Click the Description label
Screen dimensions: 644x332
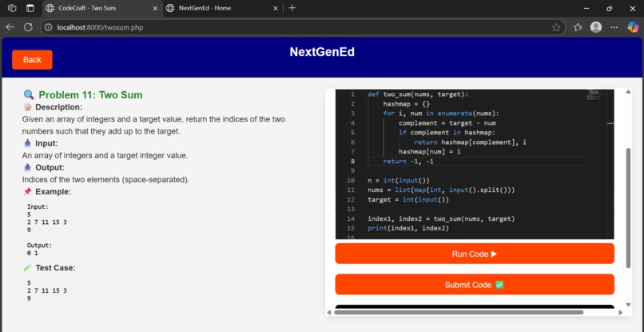tap(59, 107)
